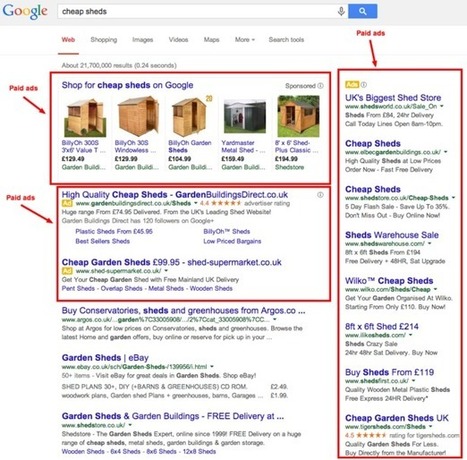Select the Web tab

68,40
